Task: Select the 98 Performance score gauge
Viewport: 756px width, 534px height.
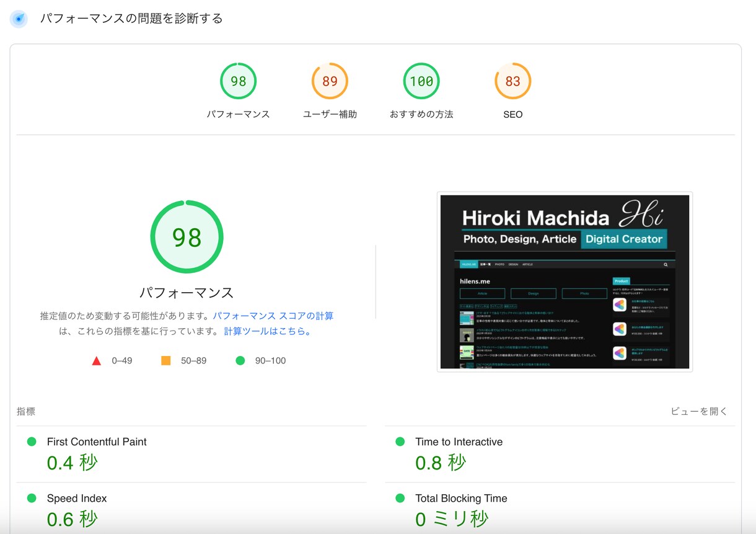Action: (x=238, y=81)
